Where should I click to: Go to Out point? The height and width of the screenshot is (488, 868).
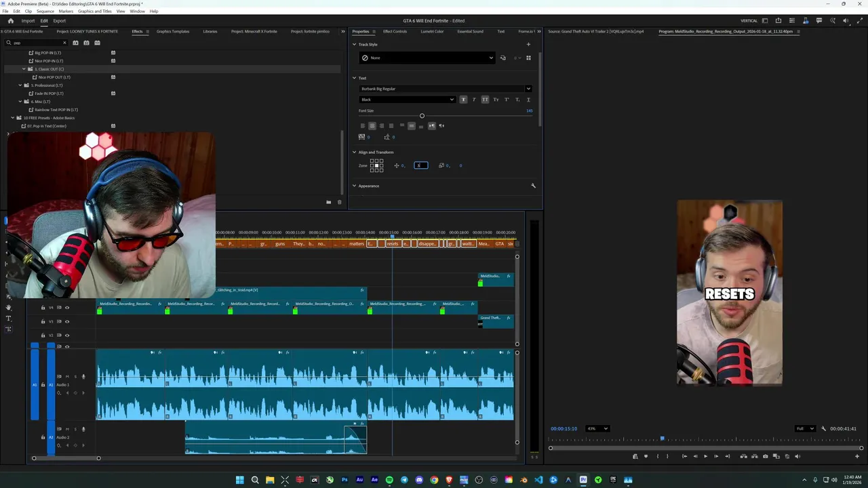point(727,456)
